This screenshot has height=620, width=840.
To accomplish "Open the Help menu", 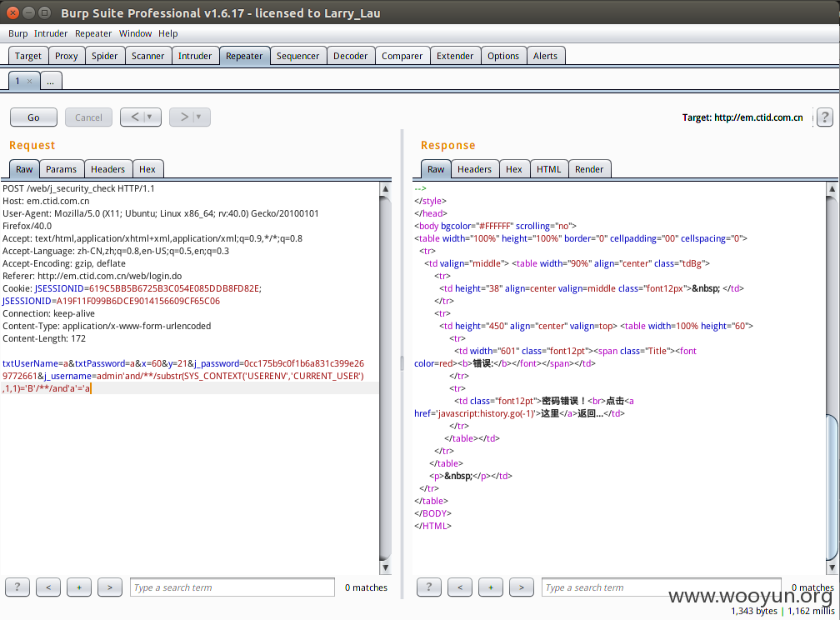I will click(x=167, y=33).
